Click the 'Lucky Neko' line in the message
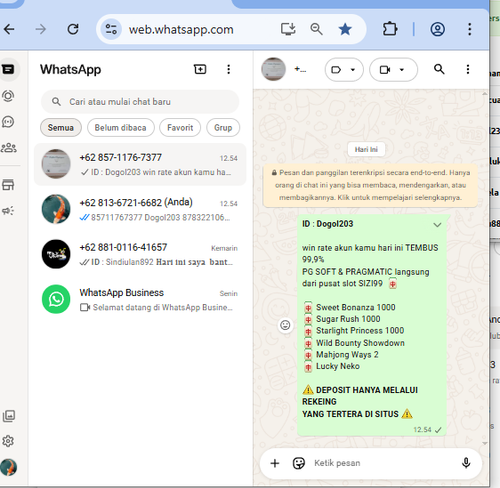 pyautogui.click(x=338, y=366)
